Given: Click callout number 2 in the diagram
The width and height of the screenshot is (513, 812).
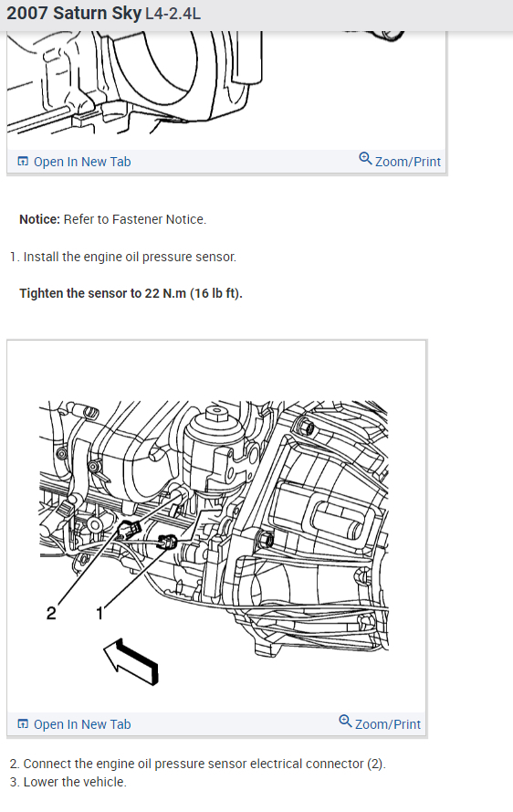Looking at the screenshot, I should [x=51, y=613].
